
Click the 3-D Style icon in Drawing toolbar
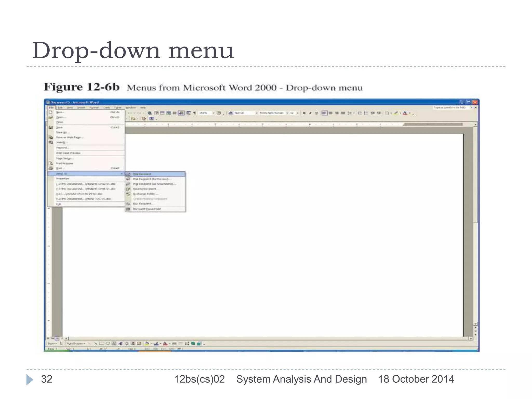coord(199,343)
